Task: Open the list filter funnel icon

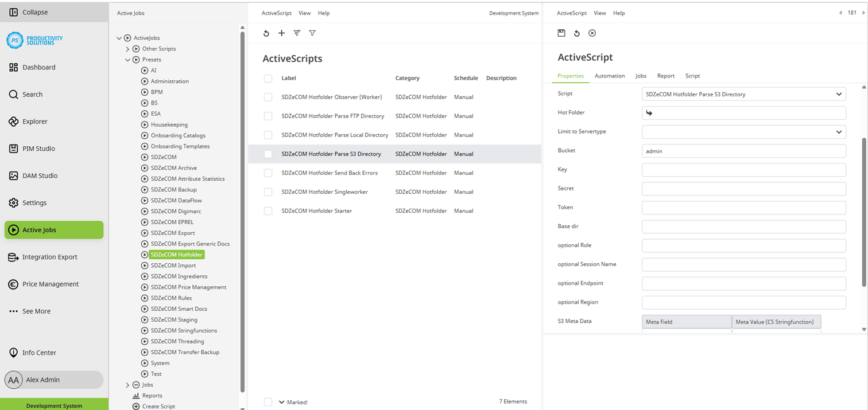Action: point(312,33)
